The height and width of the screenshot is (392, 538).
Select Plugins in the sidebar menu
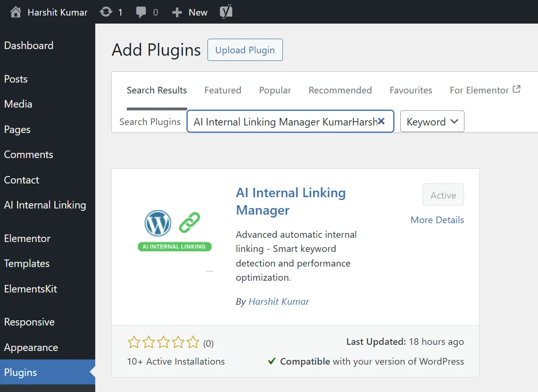point(20,372)
